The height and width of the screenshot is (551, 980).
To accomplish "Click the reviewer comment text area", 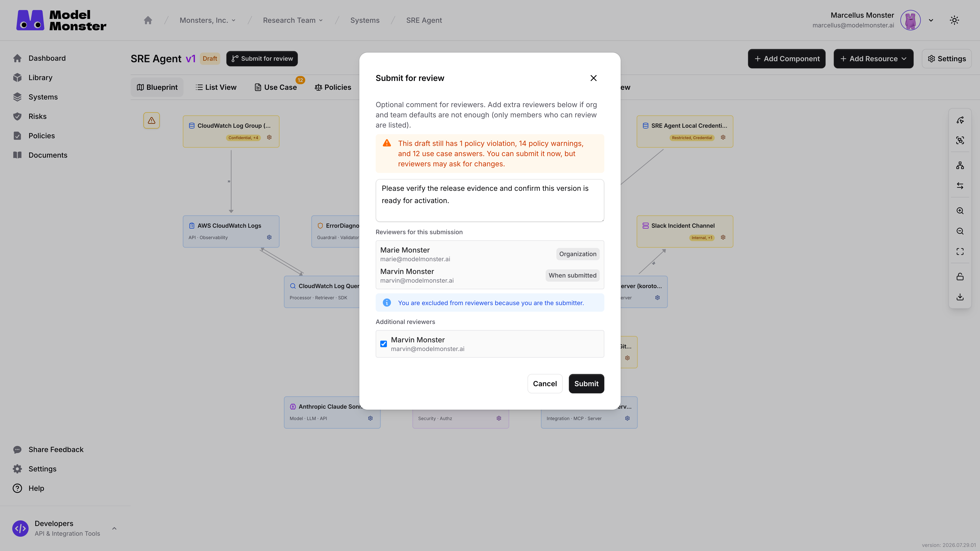I will click(x=490, y=200).
